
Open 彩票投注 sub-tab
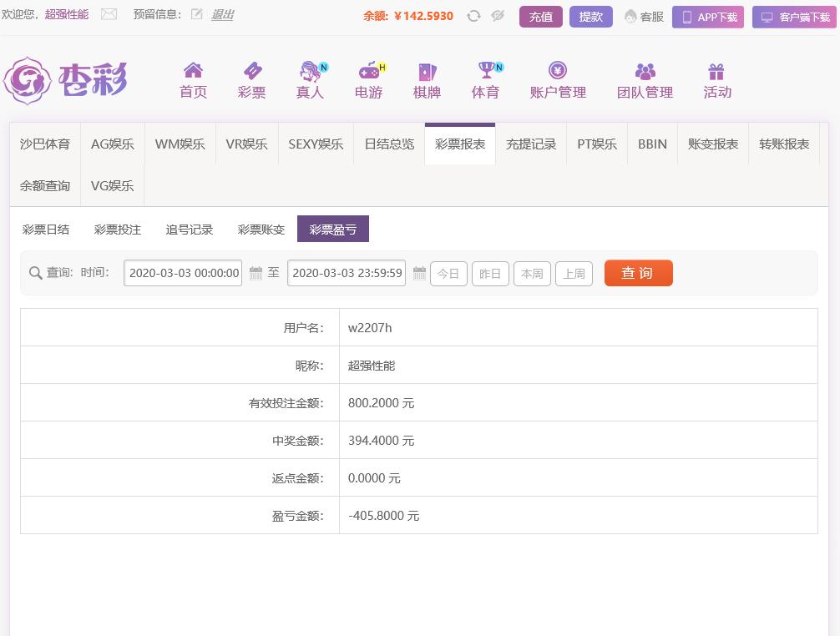pyautogui.click(x=118, y=230)
